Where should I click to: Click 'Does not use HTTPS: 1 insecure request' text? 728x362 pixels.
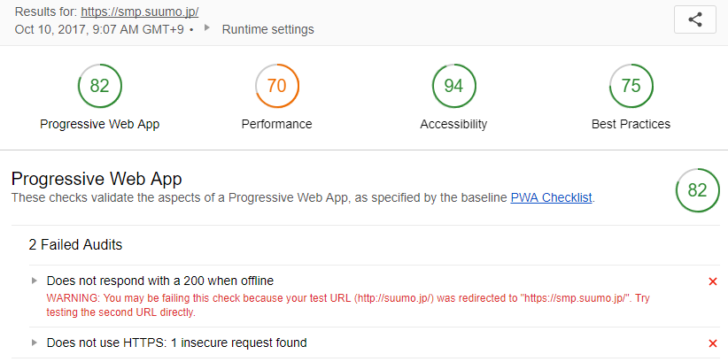[177, 343]
